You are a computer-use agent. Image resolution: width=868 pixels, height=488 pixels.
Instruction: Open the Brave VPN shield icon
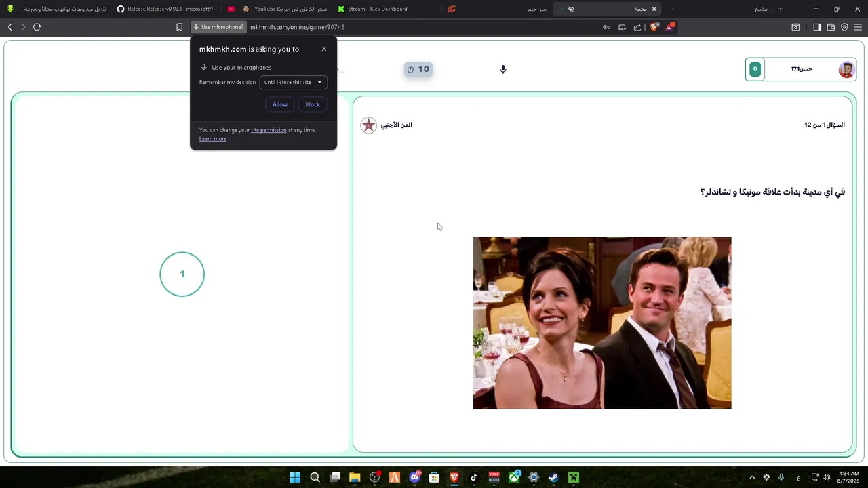[844, 27]
